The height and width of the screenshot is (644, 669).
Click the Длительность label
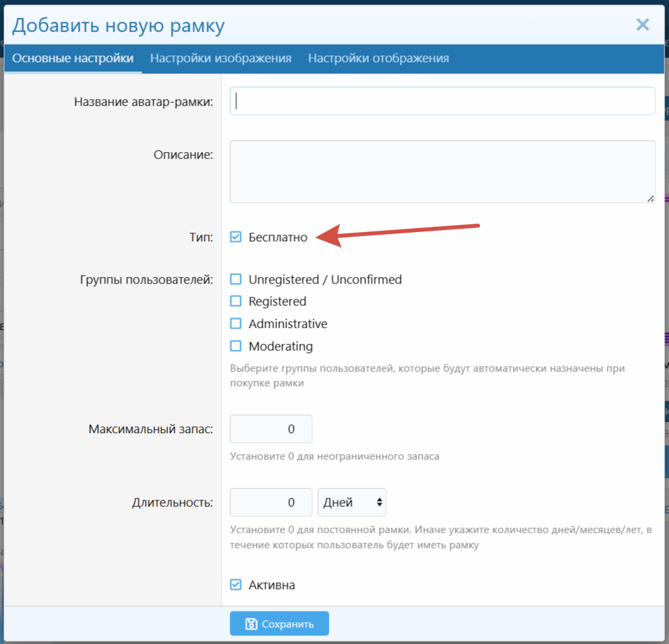coord(173,503)
